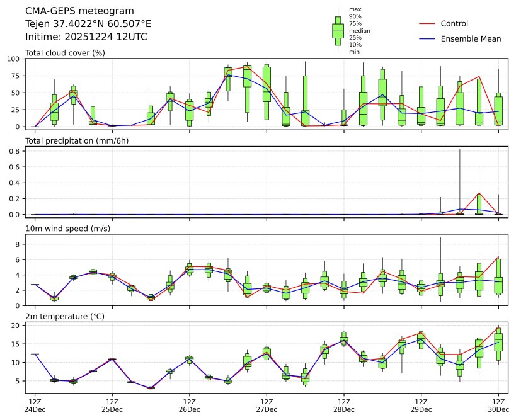Select the "10m wind speed (m/s)" panel title
516x420 pixels.
pyautogui.click(x=67, y=229)
